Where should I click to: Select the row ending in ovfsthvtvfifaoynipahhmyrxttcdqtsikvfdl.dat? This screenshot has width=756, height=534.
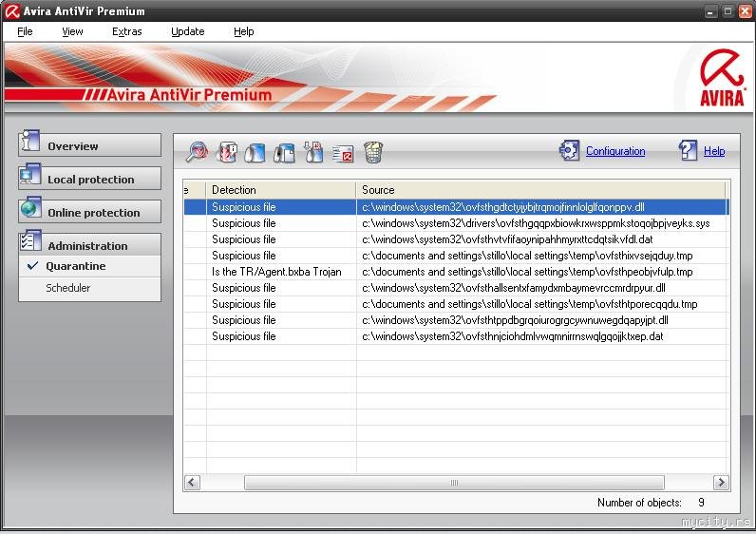[456, 239]
